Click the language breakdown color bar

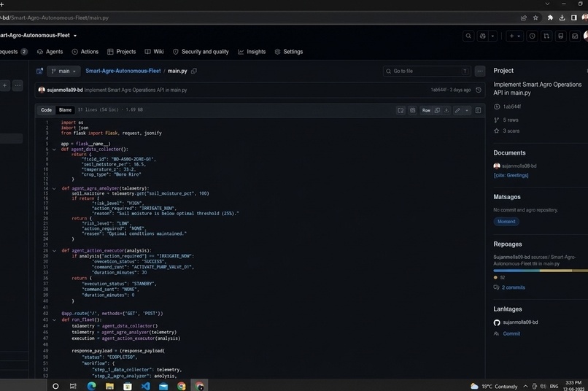[x=541, y=271]
